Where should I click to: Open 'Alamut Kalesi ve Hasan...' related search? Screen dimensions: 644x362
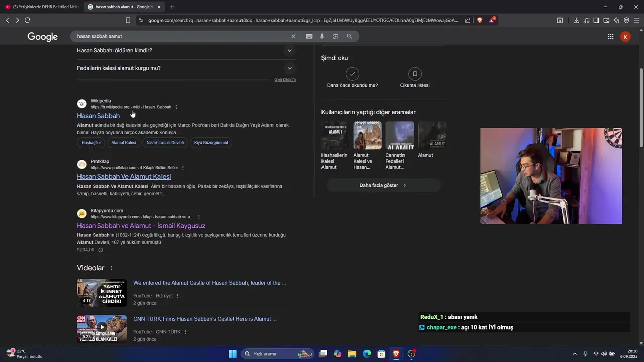tap(367, 146)
